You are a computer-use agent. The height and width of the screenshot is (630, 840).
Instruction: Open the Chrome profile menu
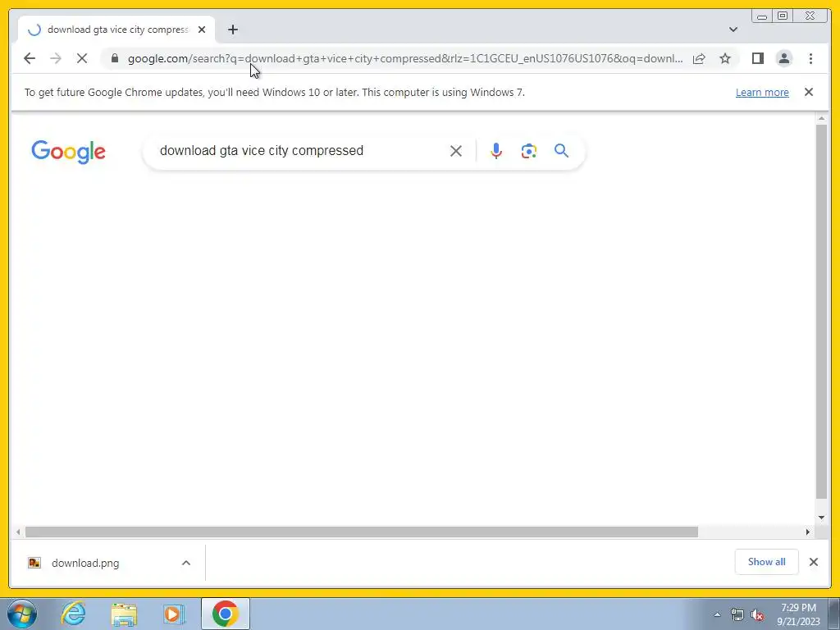[x=783, y=58]
